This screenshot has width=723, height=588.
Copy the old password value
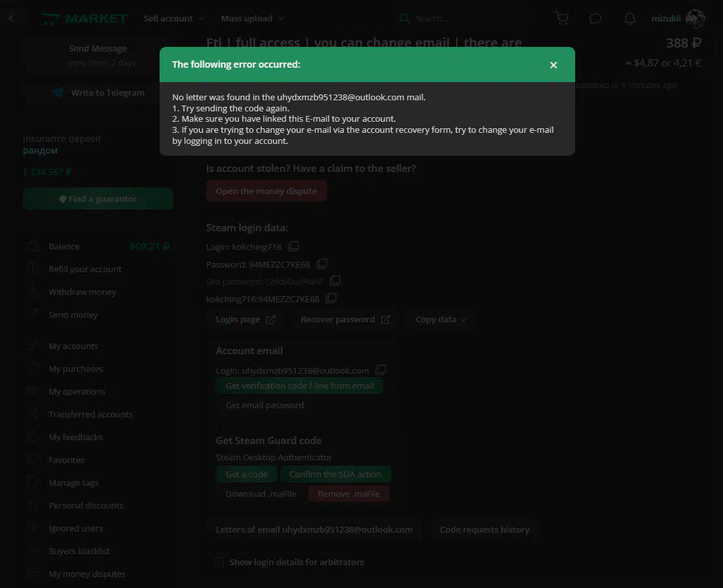point(335,281)
